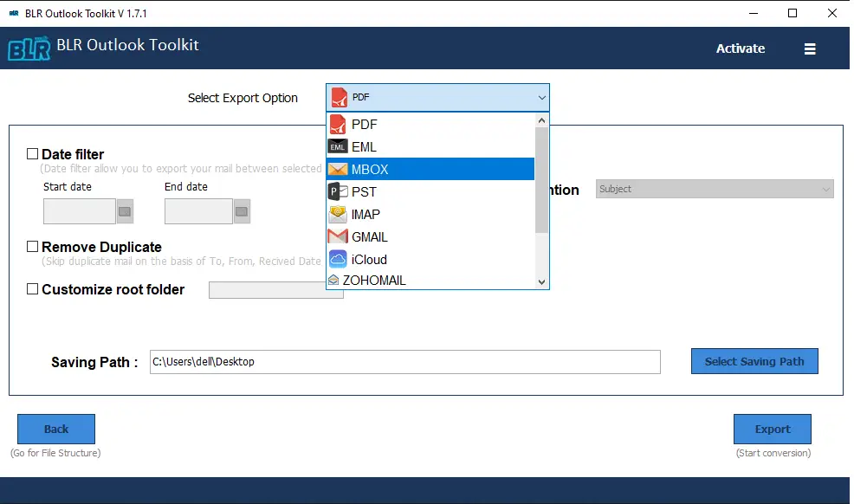Click Back to go to file structure
This screenshot has width=854, height=504.
click(55, 429)
